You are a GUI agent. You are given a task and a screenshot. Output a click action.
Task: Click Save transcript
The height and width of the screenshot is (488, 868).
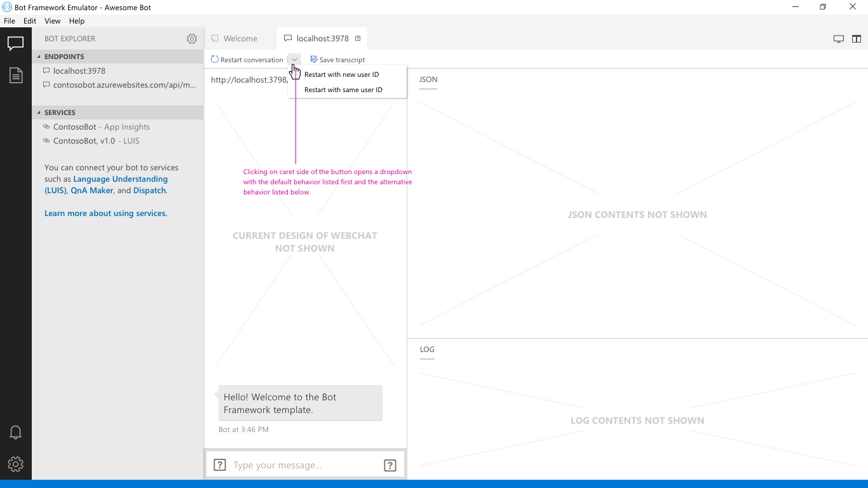click(337, 60)
